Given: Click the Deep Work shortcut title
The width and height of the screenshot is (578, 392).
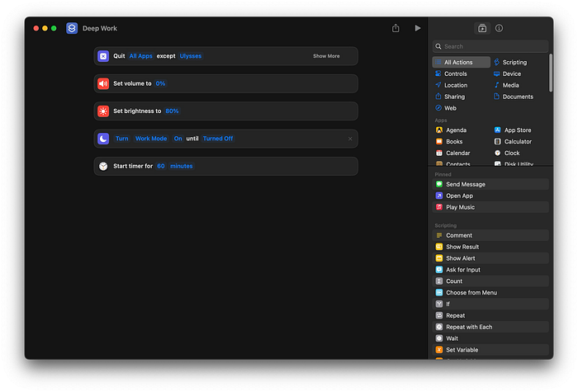Looking at the screenshot, I should 100,28.
